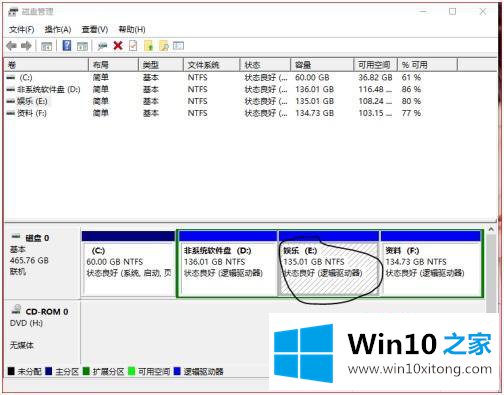The height and width of the screenshot is (395, 504).
Task: Click the disk map vertical scrollbar track
Action: pos(491,273)
